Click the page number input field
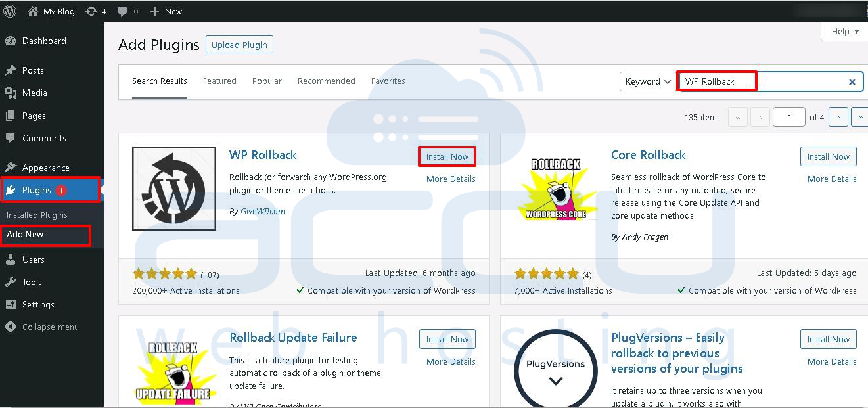The height and width of the screenshot is (408, 868). coord(788,117)
